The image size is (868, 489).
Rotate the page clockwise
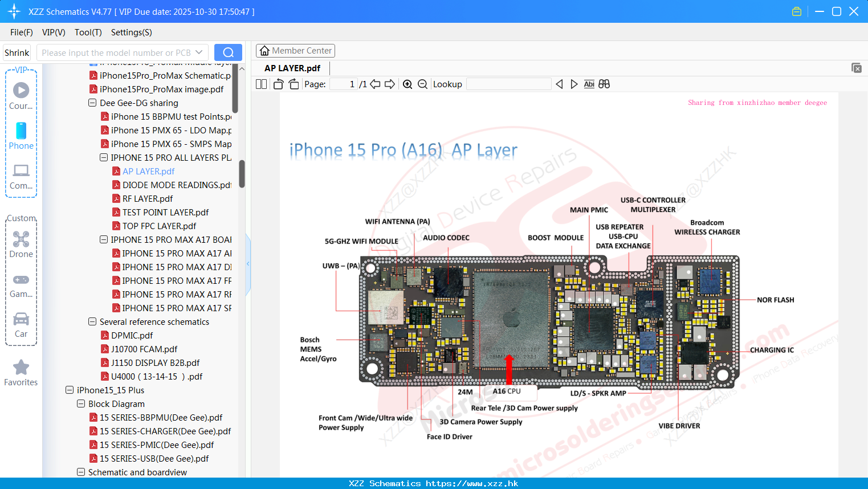(x=294, y=84)
